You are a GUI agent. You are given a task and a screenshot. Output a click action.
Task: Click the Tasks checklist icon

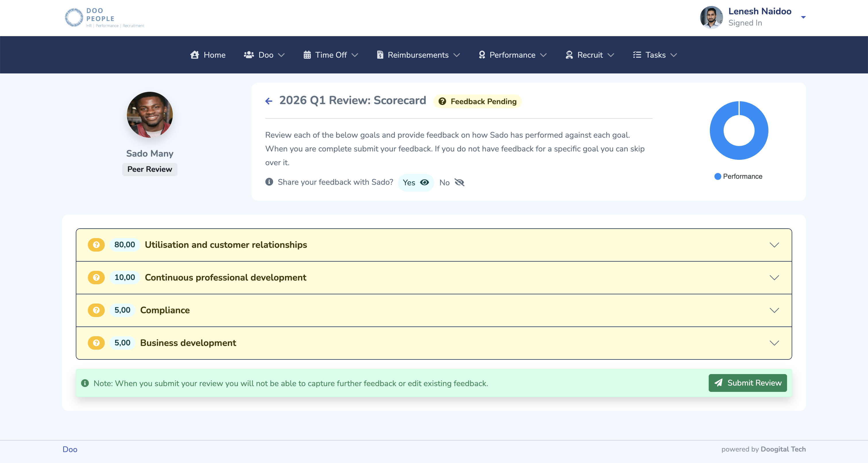coord(637,55)
